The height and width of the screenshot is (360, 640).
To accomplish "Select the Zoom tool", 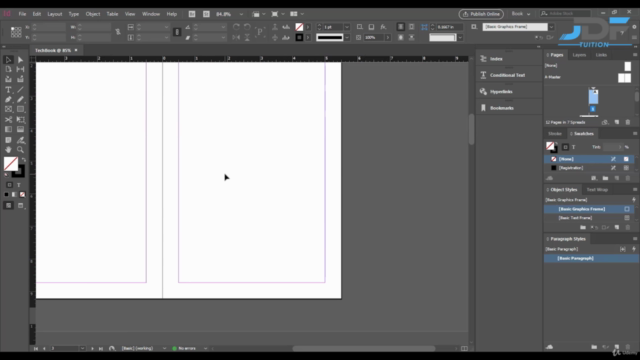I will 20,150.
